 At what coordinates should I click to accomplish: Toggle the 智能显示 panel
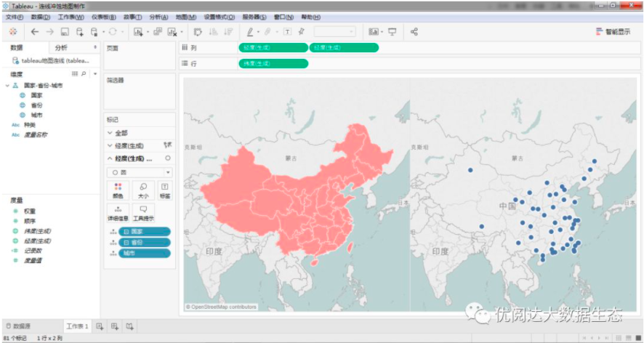tap(613, 32)
